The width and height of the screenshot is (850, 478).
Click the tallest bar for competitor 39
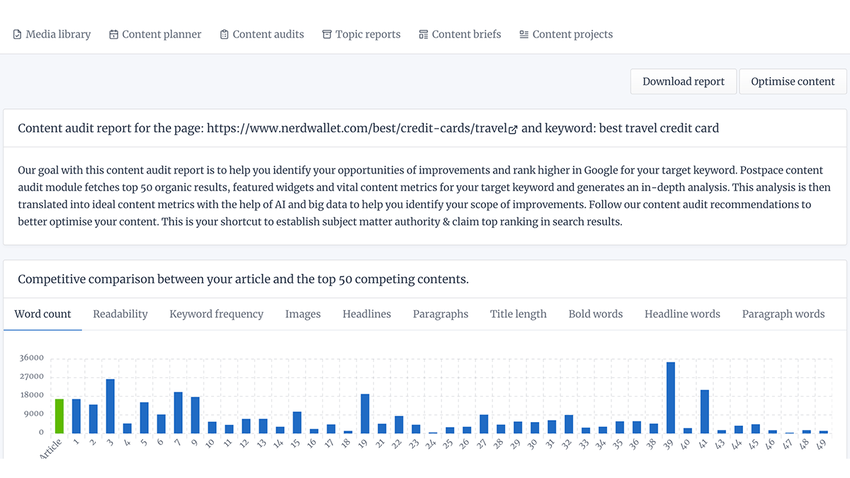pos(670,398)
